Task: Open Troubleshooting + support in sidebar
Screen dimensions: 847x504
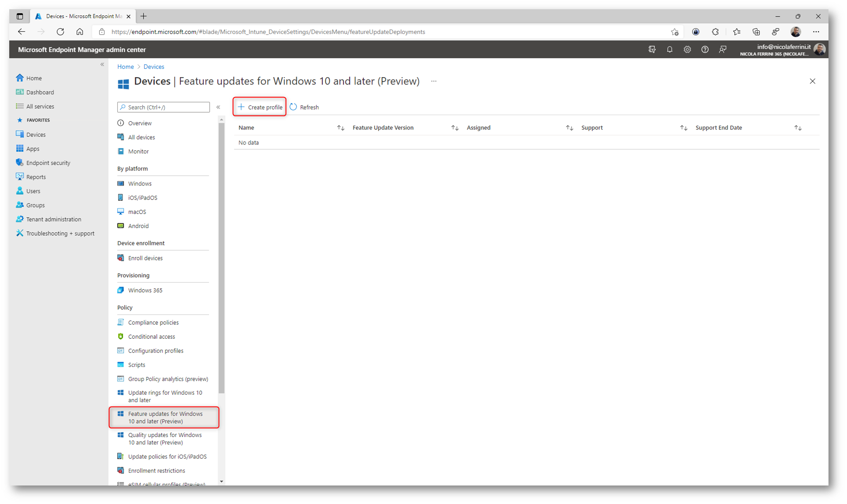Action: tap(60, 233)
